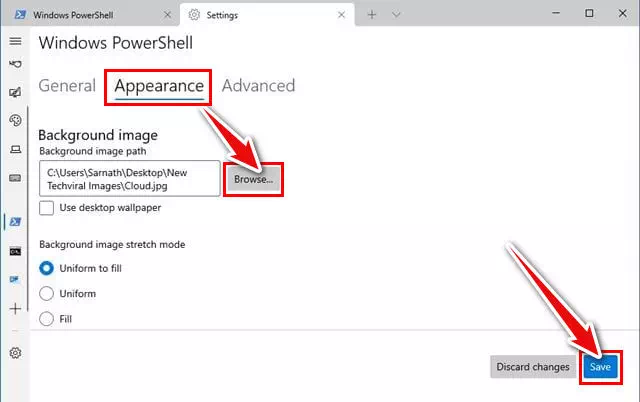Open Color schemes palette icon
Screen dimensions: 640x402
(x=16, y=120)
